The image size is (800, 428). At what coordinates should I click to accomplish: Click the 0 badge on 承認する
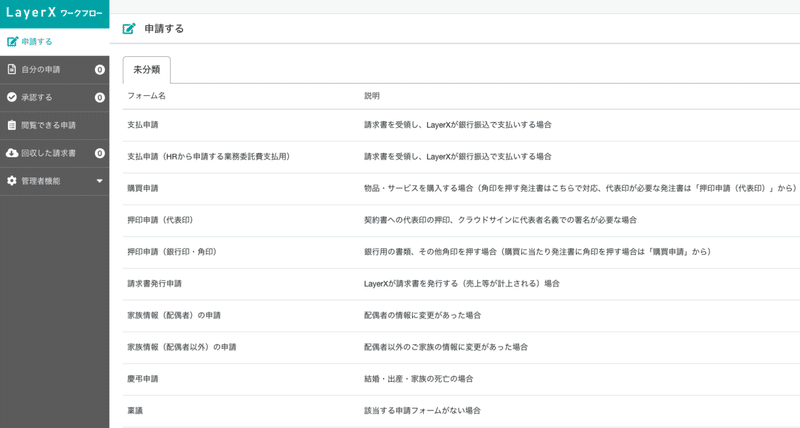point(100,97)
